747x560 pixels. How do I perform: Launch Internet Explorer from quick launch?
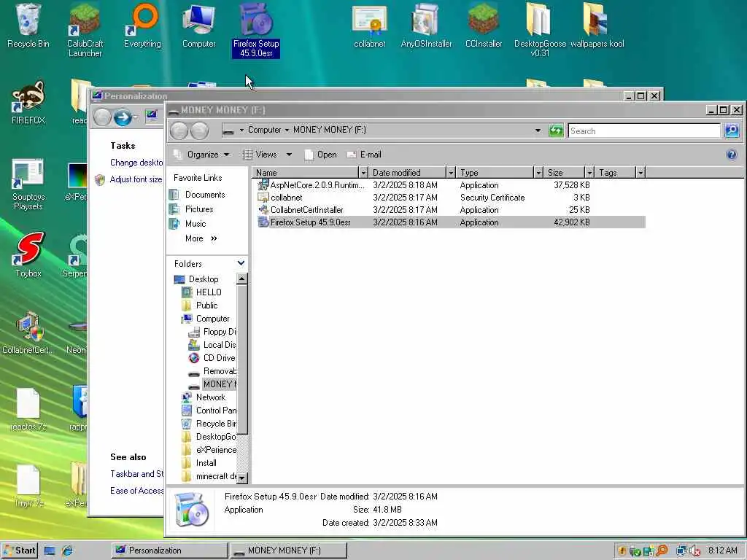pyautogui.click(x=67, y=551)
